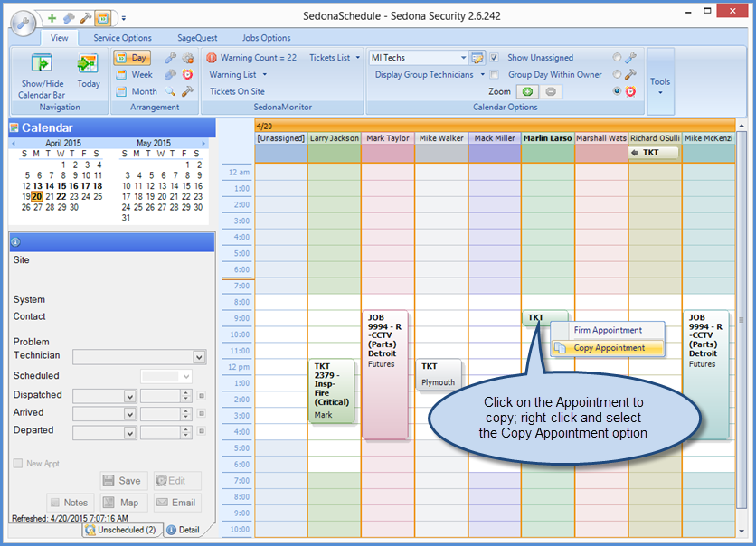Click the Notes button
This screenshot has width=756, height=546.
coord(70,504)
